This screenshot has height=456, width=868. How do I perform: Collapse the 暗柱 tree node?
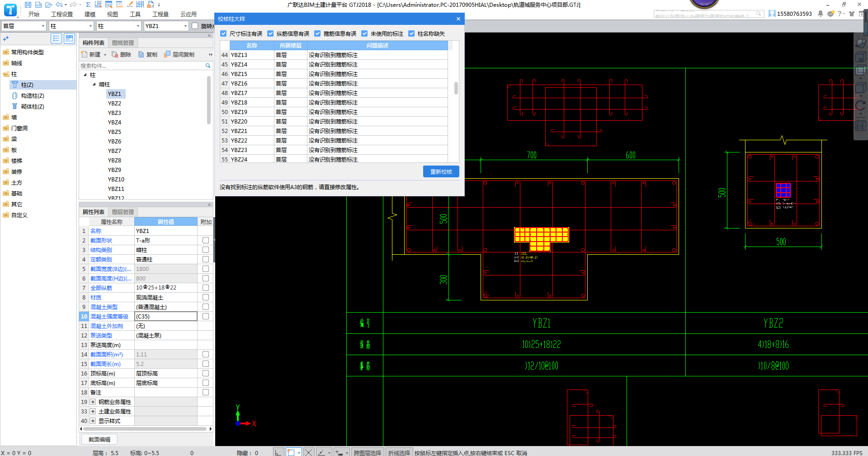[x=94, y=84]
